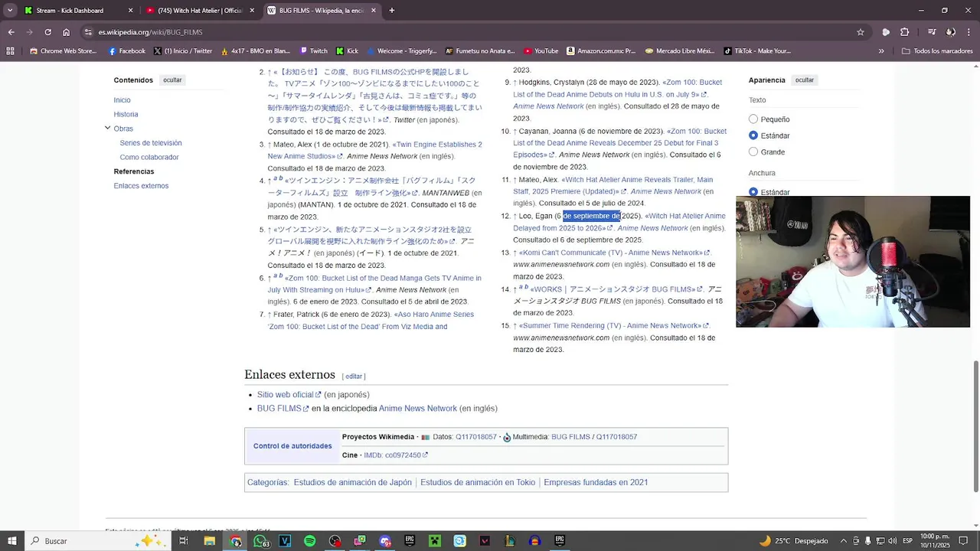Open Task View in the taskbar
The image size is (980, 551).
pyautogui.click(x=184, y=541)
